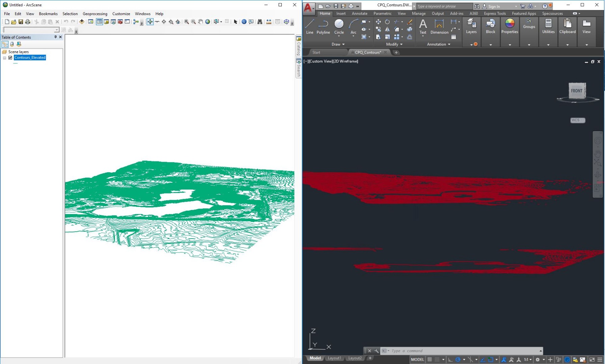Toggle isometric drafting in status bar

pos(470,360)
